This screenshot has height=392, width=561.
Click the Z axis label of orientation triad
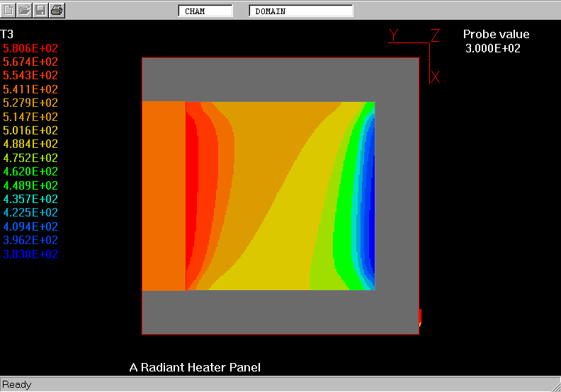point(436,35)
